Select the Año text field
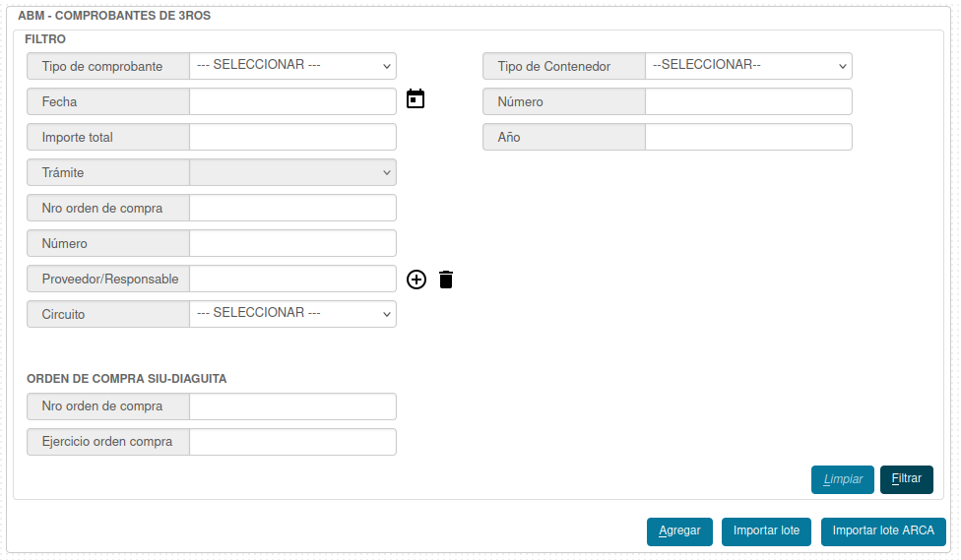The width and height of the screenshot is (961, 560). pos(748,137)
